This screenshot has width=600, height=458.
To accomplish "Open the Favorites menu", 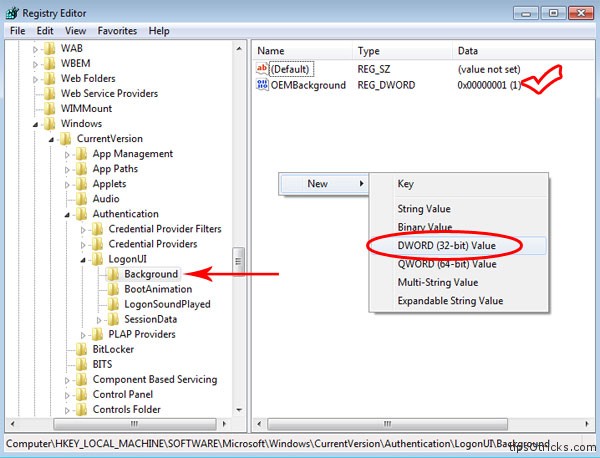I will point(117,31).
